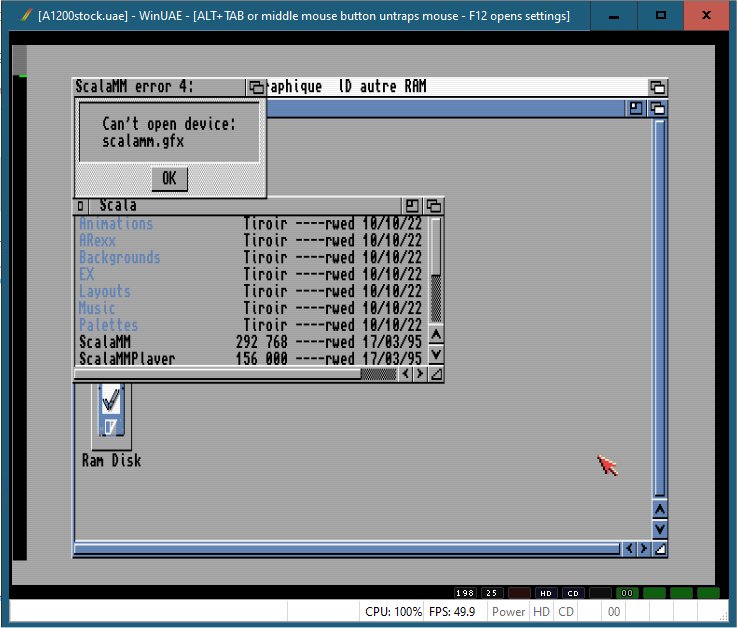Select the ScalaMMPlayer file entry
The image size is (737, 628).
(x=127, y=359)
